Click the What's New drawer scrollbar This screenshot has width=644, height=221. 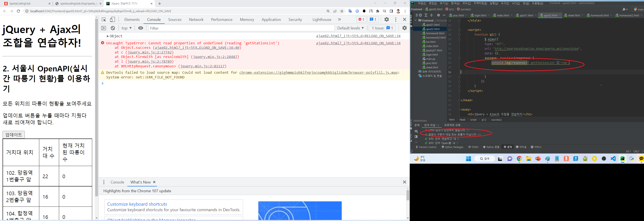click(x=408, y=195)
